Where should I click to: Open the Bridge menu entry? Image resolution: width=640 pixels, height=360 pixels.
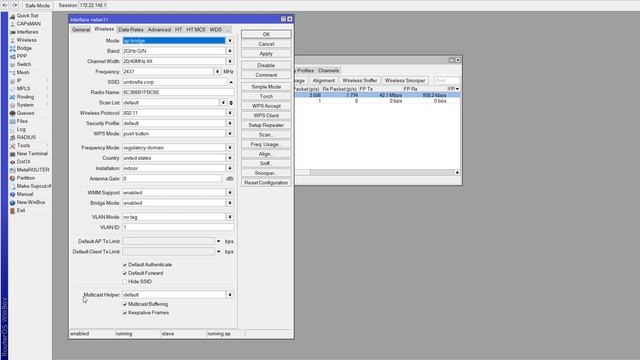pyautogui.click(x=24, y=48)
